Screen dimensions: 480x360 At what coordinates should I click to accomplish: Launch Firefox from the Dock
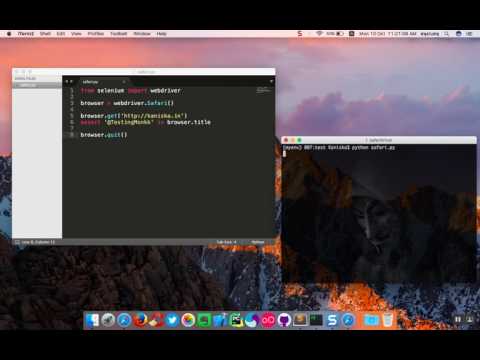pos(140,320)
